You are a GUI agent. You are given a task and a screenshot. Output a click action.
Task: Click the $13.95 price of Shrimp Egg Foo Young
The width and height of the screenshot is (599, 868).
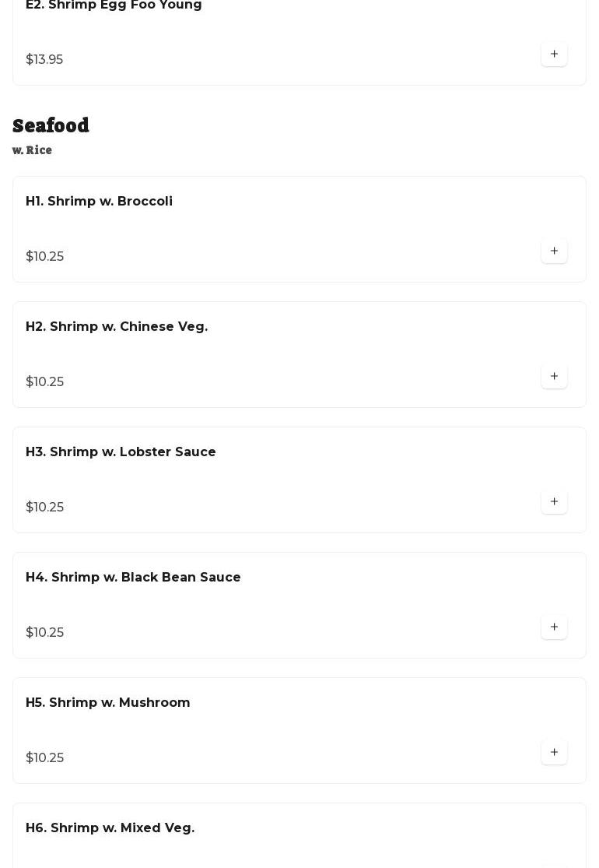click(x=44, y=60)
